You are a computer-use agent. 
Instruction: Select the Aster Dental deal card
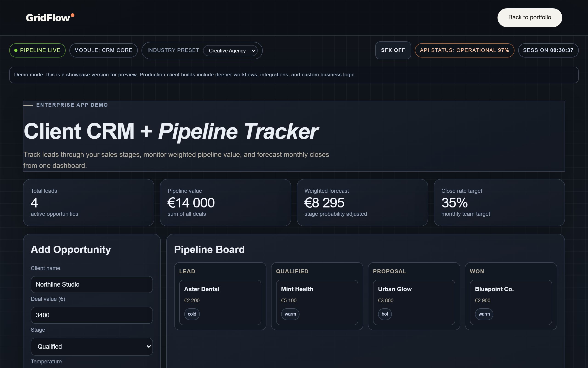click(x=220, y=302)
